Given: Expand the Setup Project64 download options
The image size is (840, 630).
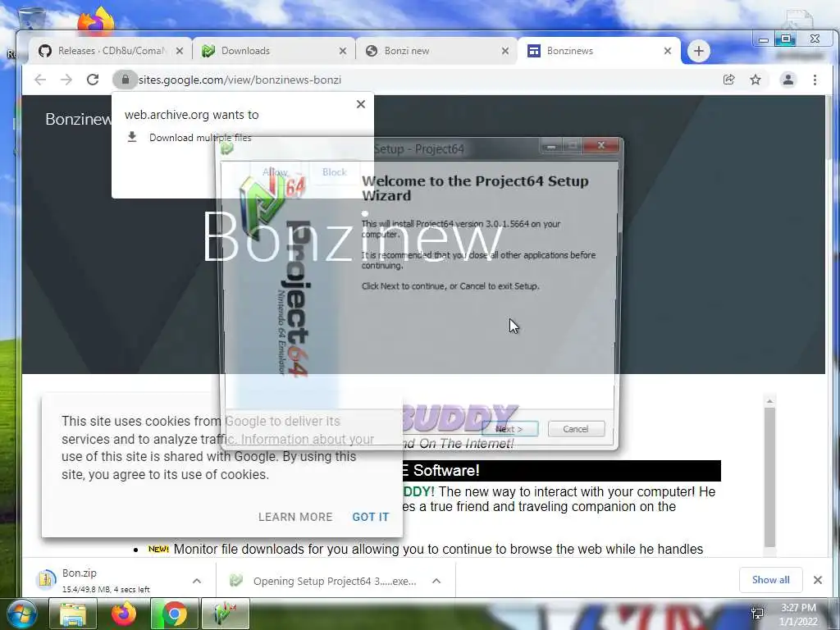Looking at the screenshot, I should tap(436, 581).
